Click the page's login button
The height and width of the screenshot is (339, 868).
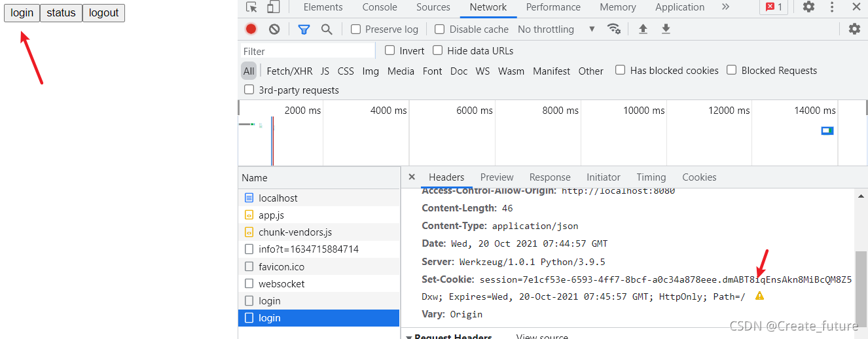coord(22,12)
